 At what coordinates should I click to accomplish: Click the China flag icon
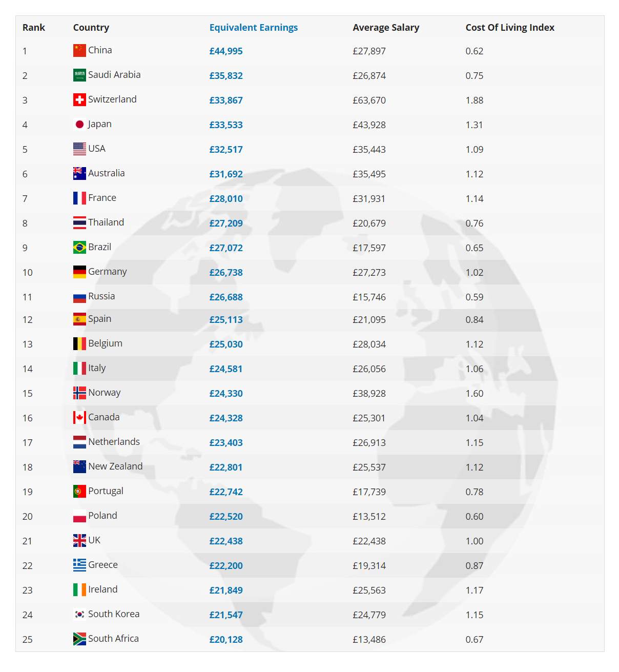(79, 50)
